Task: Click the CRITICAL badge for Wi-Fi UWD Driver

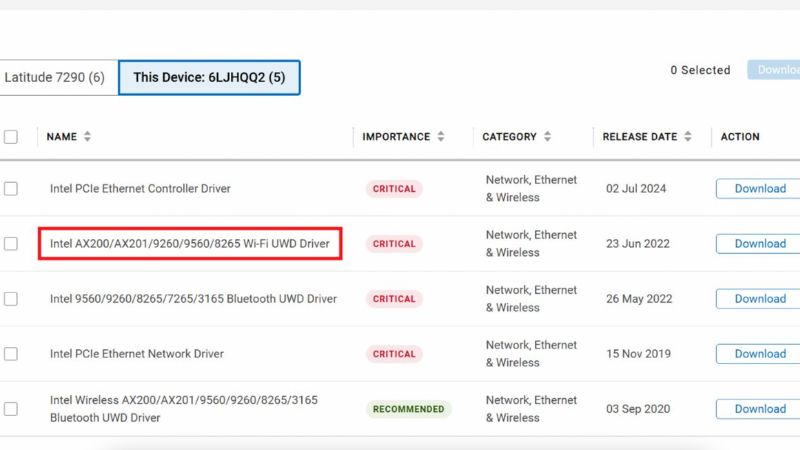Action: pyautogui.click(x=394, y=244)
